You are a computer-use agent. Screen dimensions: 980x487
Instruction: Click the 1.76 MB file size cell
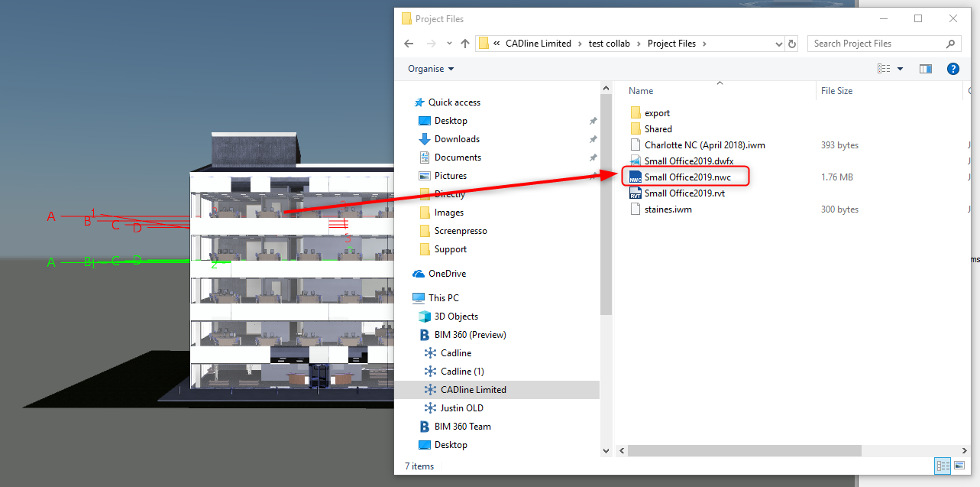[836, 177]
